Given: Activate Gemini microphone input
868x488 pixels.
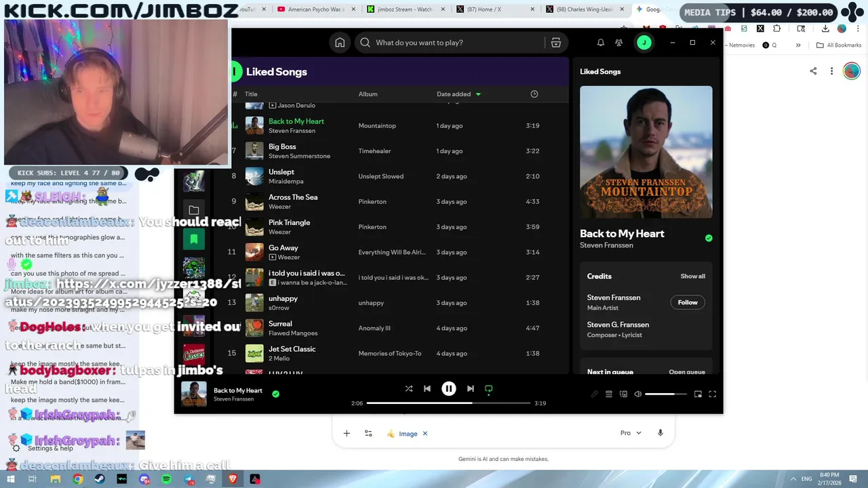Looking at the screenshot, I should [x=660, y=433].
